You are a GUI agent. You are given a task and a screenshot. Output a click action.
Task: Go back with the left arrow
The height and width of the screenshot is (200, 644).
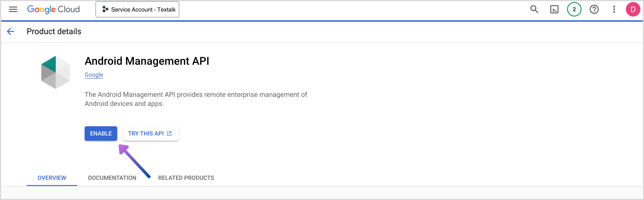tap(10, 31)
